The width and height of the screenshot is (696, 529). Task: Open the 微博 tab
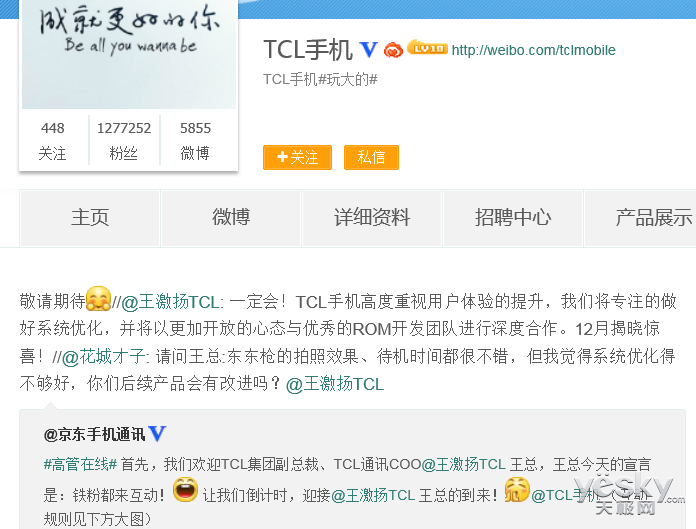tap(231, 218)
